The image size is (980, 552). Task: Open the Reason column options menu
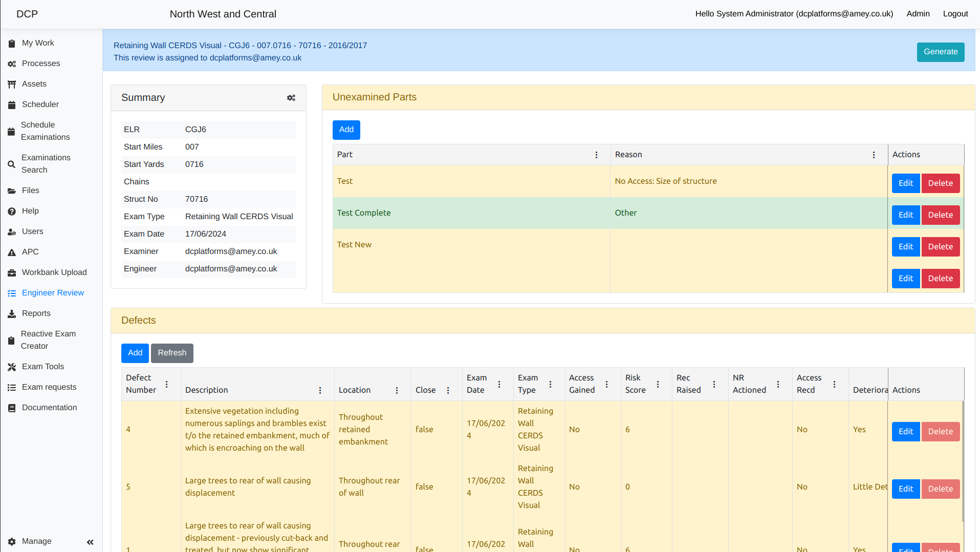pyautogui.click(x=874, y=155)
